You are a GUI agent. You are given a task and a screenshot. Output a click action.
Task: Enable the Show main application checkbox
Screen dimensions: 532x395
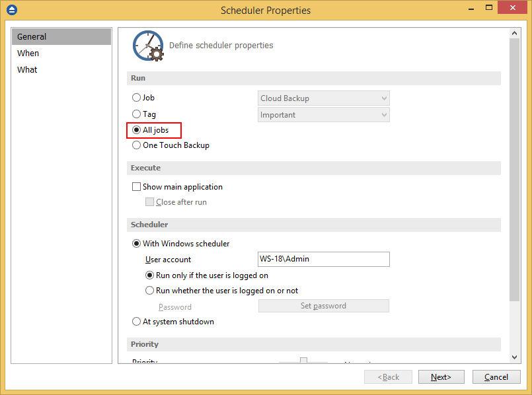[137, 187]
